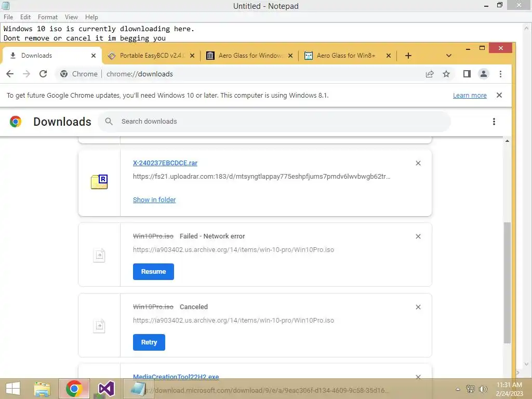Click the Search downloads field
The image size is (532, 399).
pos(274,122)
